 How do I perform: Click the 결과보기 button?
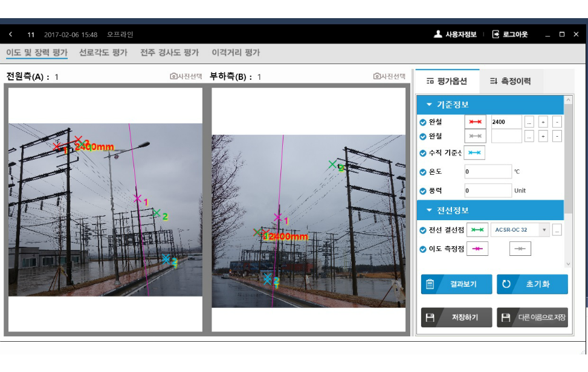pos(456,284)
